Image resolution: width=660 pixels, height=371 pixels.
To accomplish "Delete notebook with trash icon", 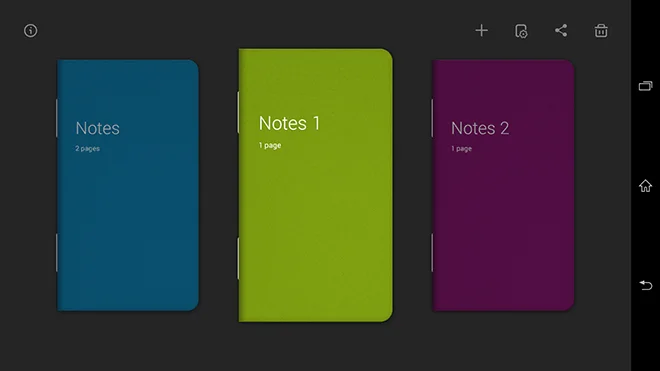I will [601, 30].
